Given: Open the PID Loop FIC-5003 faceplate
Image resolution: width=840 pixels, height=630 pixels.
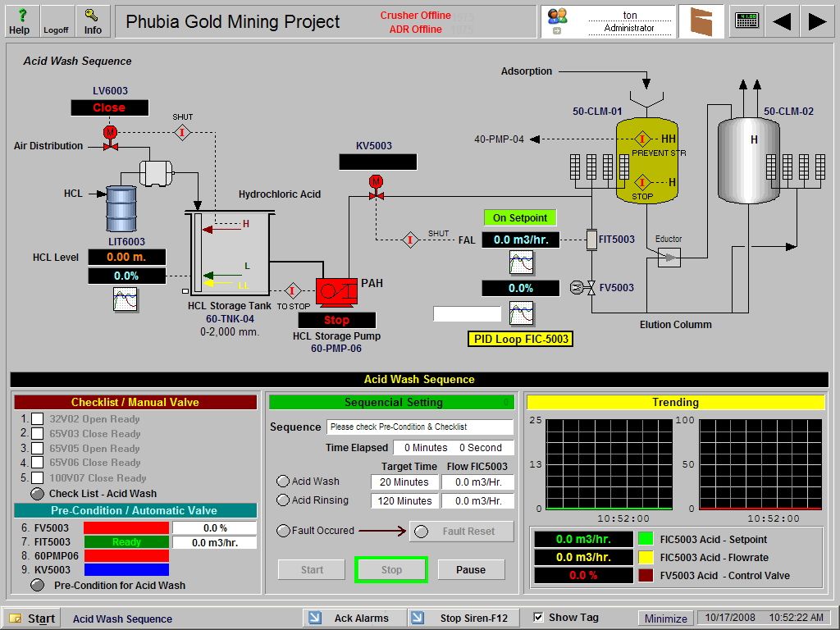Looking at the screenshot, I should point(521,338).
